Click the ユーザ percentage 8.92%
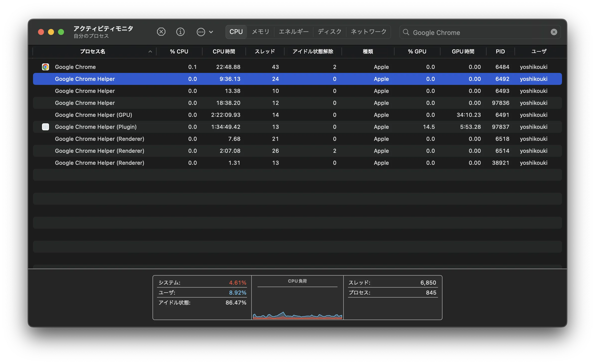 [238, 293]
